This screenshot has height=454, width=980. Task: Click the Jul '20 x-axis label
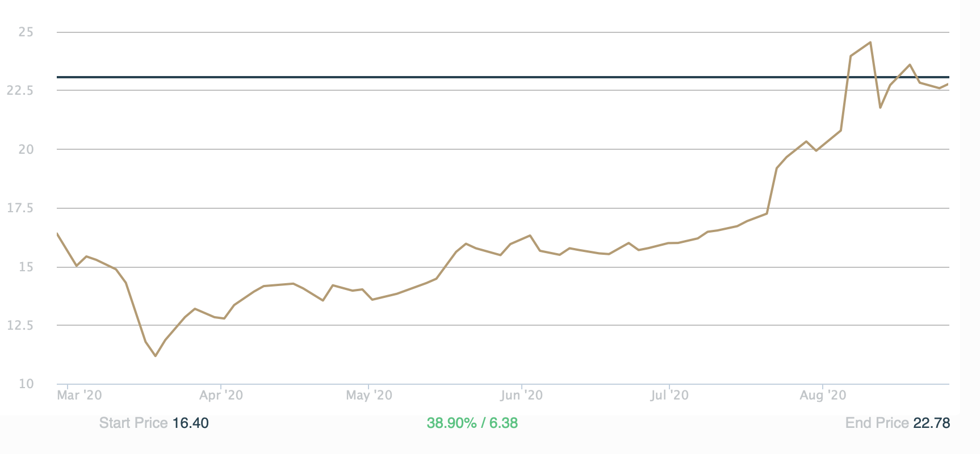pos(669,395)
